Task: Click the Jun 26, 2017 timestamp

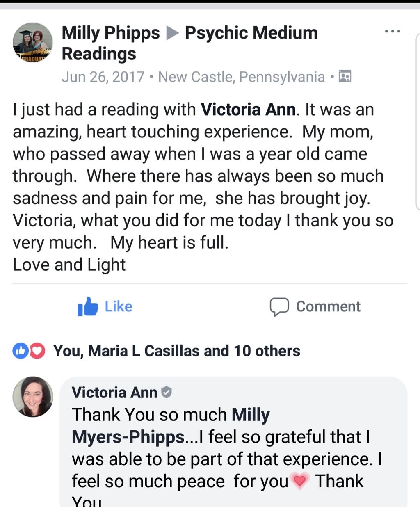Action: point(103,77)
